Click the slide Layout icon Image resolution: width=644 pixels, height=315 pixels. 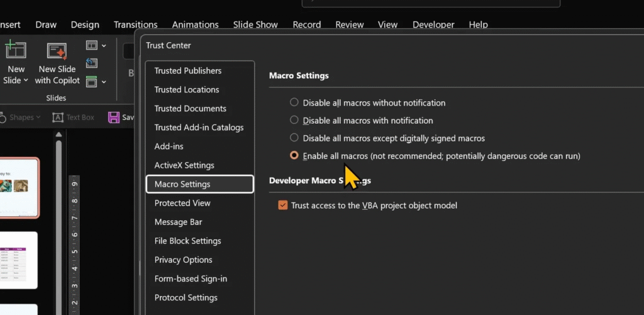(92, 45)
